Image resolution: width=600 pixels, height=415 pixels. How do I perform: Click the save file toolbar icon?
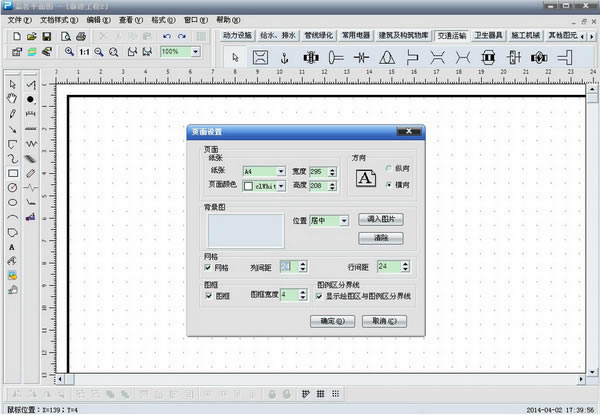click(x=47, y=36)
